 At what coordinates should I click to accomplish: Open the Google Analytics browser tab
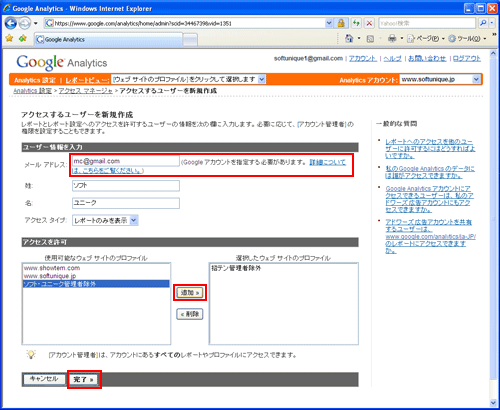tap(109, 39)
